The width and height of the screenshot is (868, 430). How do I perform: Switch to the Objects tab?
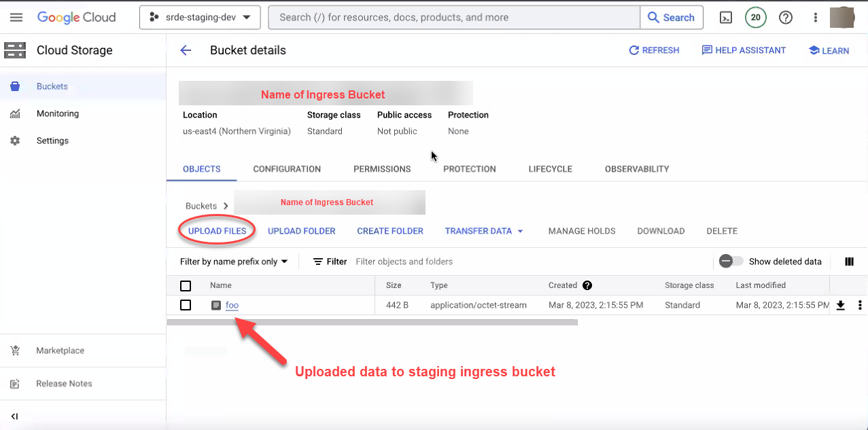tap(202, 169)
